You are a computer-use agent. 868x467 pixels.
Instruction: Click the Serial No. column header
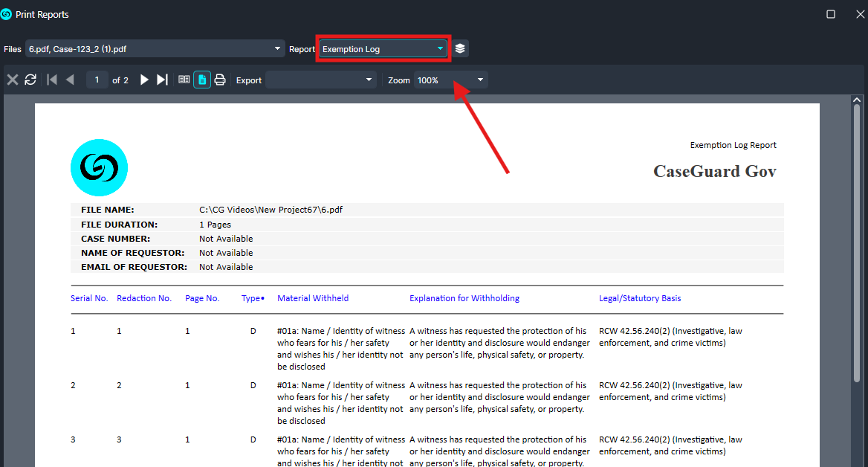tap(89, 298)
